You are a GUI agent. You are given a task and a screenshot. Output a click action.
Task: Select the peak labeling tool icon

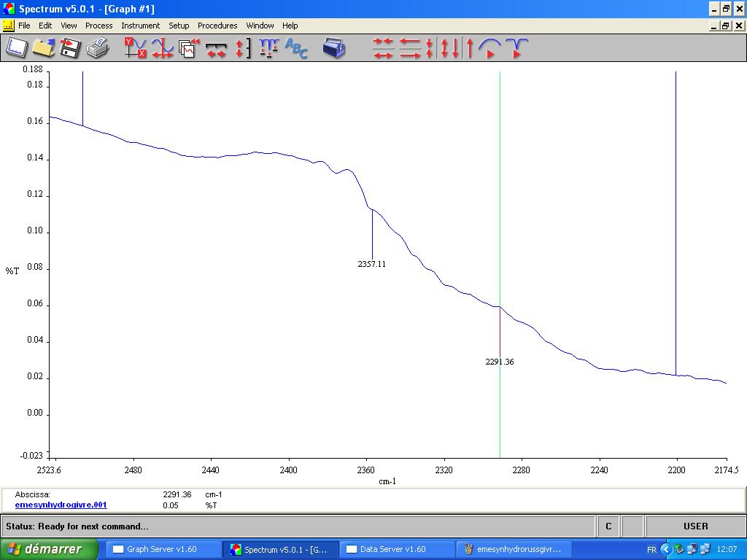pyautogui.click(x=268, y=48)
